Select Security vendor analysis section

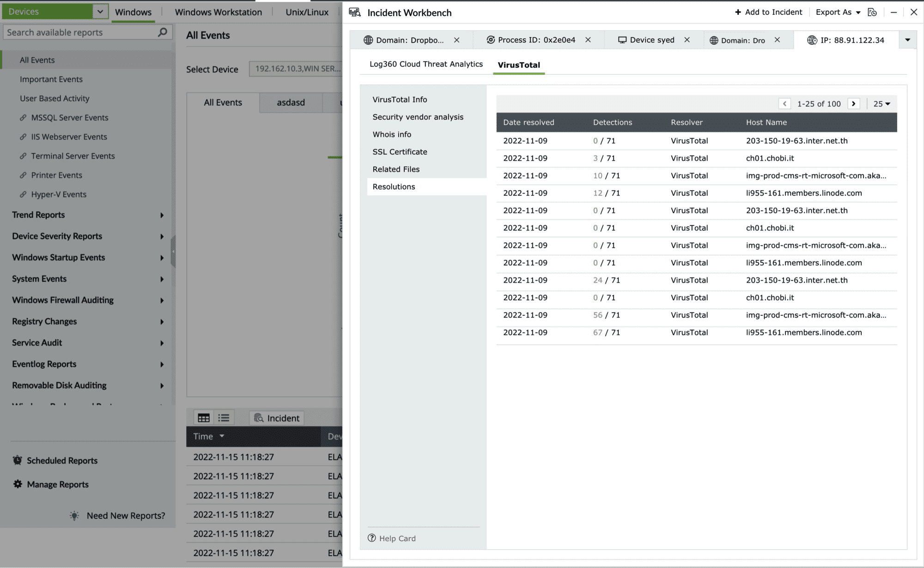(418, 117)
